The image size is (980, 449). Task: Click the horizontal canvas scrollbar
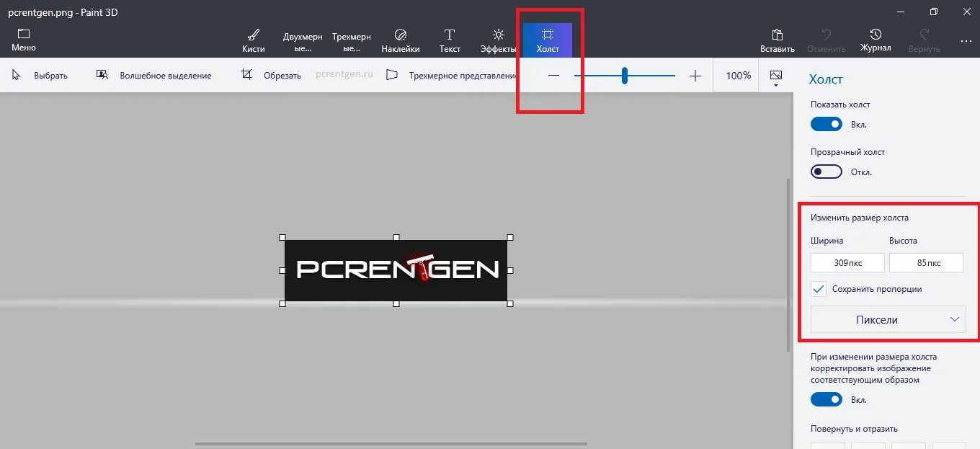pyautogui.click(x=391, y=444)
